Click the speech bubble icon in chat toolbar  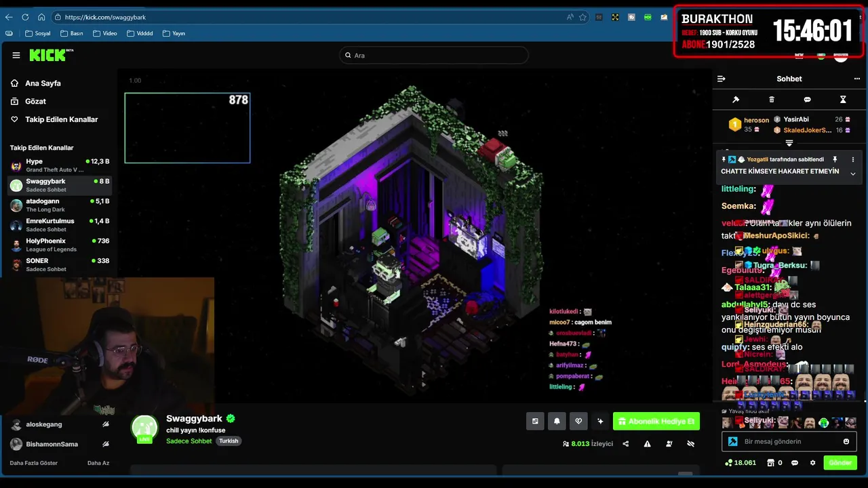tap(807, 100)
